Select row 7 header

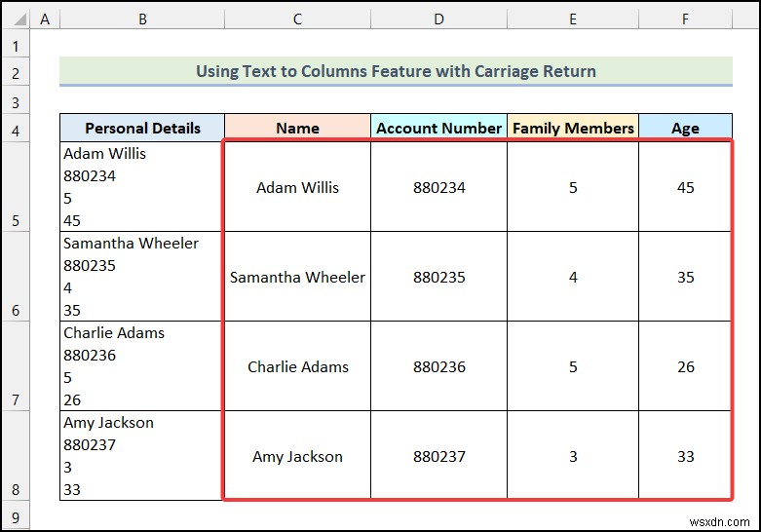pos(16,366)
